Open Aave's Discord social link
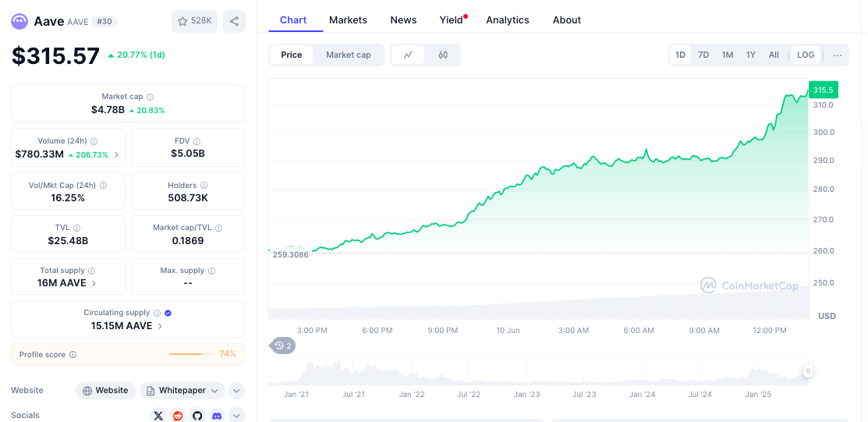Viewport: 868px width, 422px height. [x=217, y=415]
